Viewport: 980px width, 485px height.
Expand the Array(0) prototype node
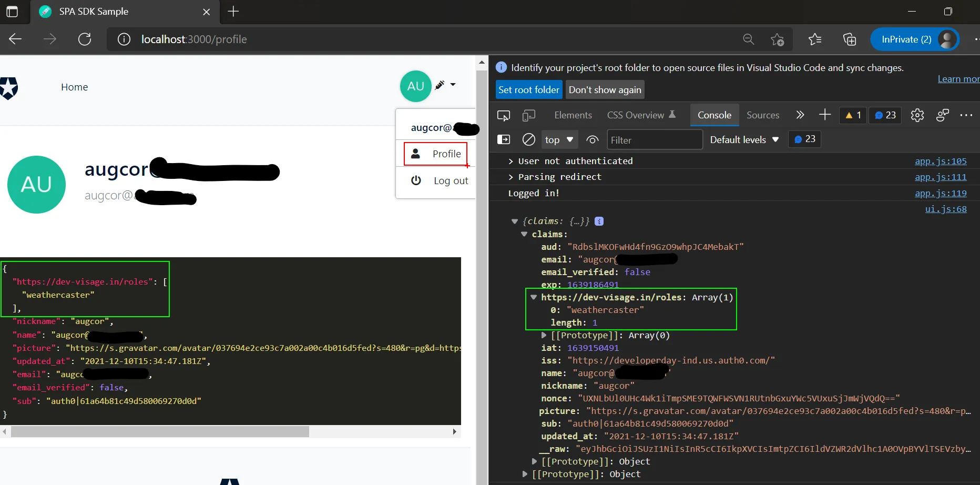[544, 335]
